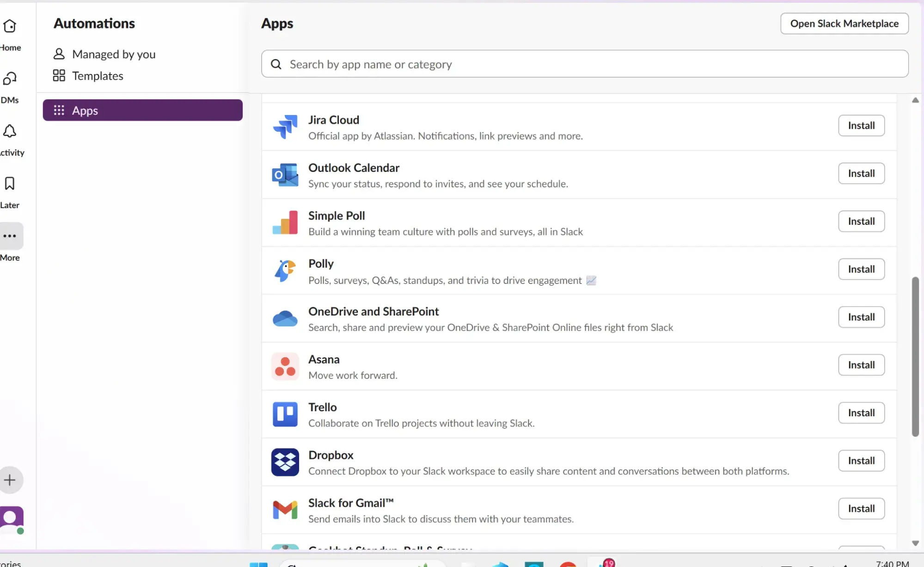The image size is (924, 567).
Task: Install OneDrive and SharePoint
Action: point(861,317)
